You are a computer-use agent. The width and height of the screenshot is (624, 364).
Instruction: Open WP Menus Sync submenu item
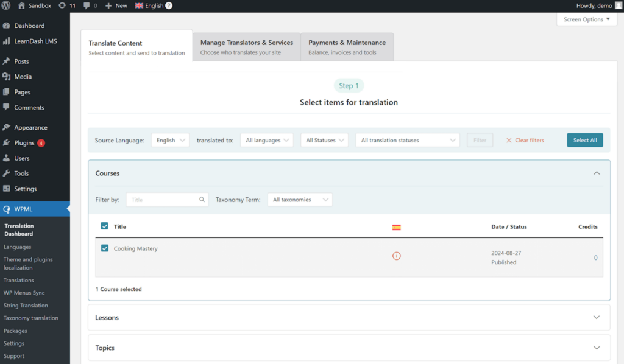(24, 293)
